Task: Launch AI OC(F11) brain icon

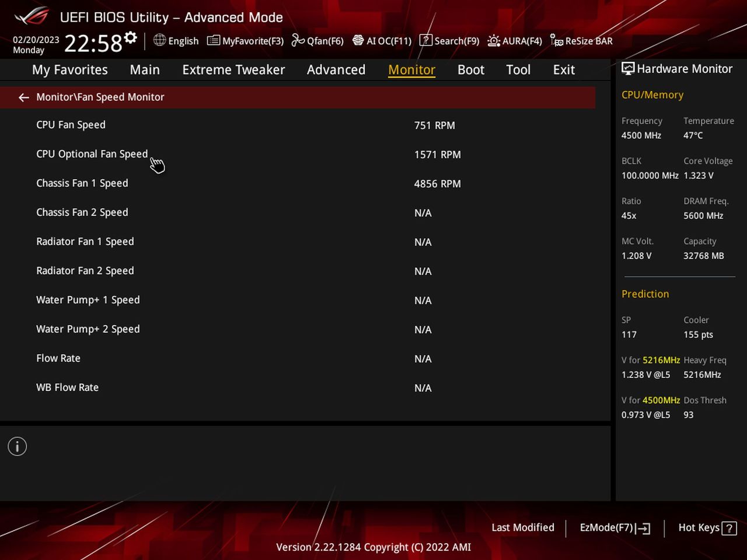Action: point(358,40)
